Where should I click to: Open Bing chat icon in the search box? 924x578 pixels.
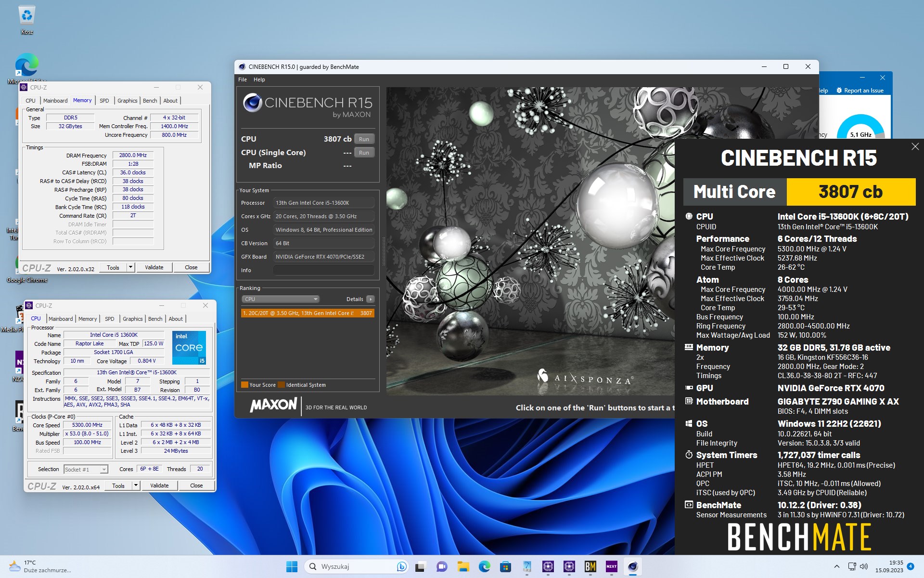(x=401, y=566)
